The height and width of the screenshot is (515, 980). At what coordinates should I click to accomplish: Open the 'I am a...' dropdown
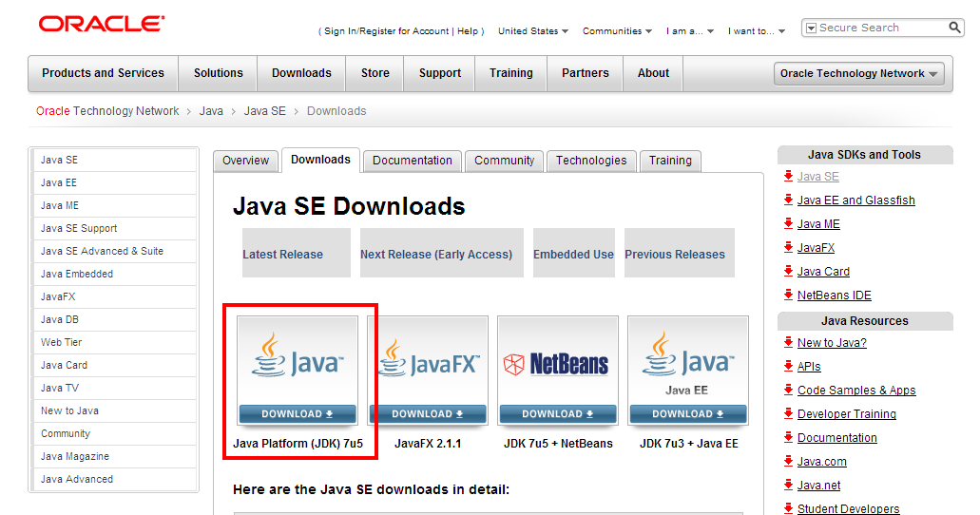(x=690, y=31)
